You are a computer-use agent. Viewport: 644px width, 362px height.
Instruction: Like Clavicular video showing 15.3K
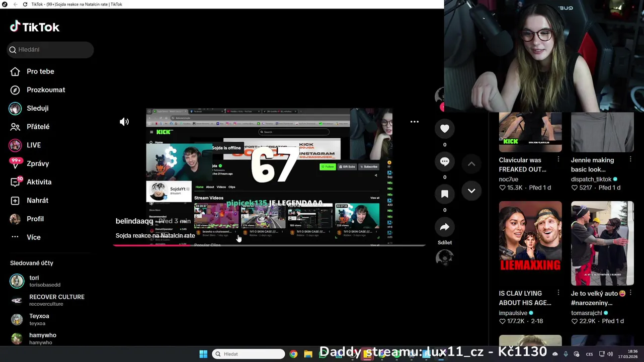coord(502,188)
